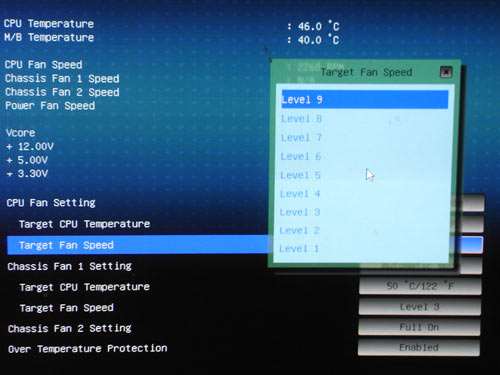
Task: Select Target CPU Temperature under CPU Fan Setting
Action: [x=85, y=224]
